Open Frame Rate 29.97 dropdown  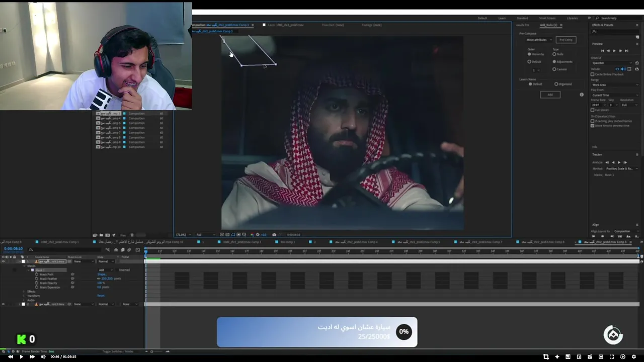point(599,105)
